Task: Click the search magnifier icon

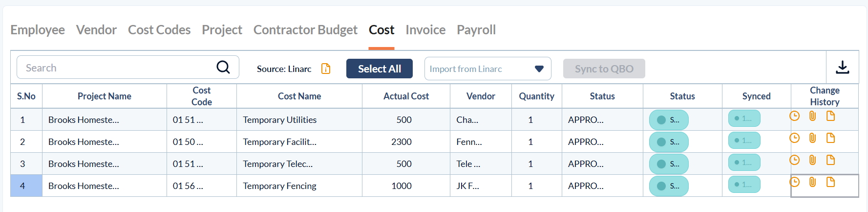Action: [x=223, y=67]
